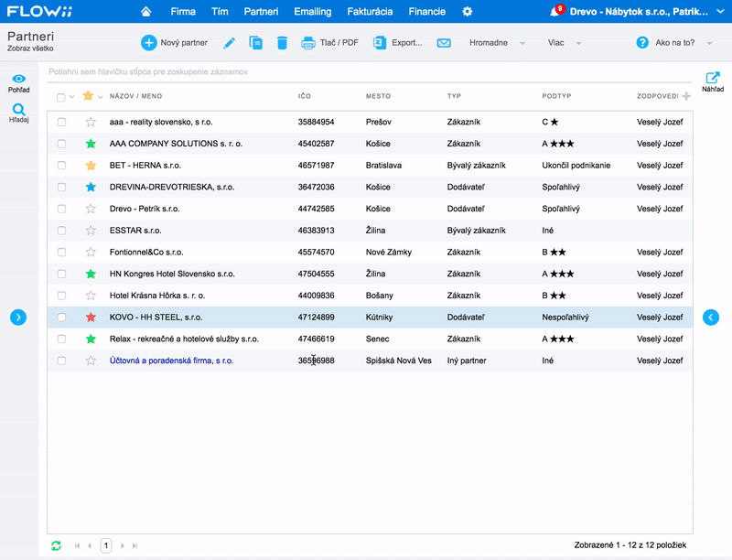Select the KOVO - HH STEEL row name
The image size is (732, 560).
pyautogui.click(x=156, y=318)
